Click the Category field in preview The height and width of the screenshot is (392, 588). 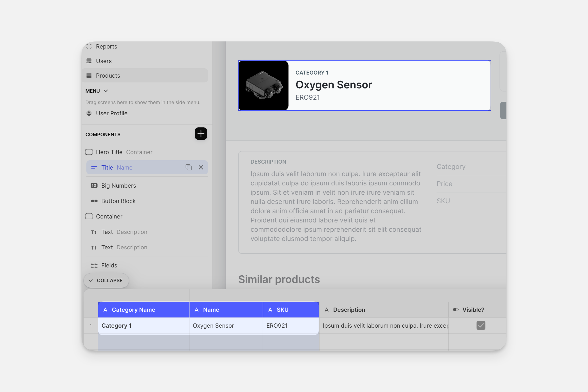point(471,166)
